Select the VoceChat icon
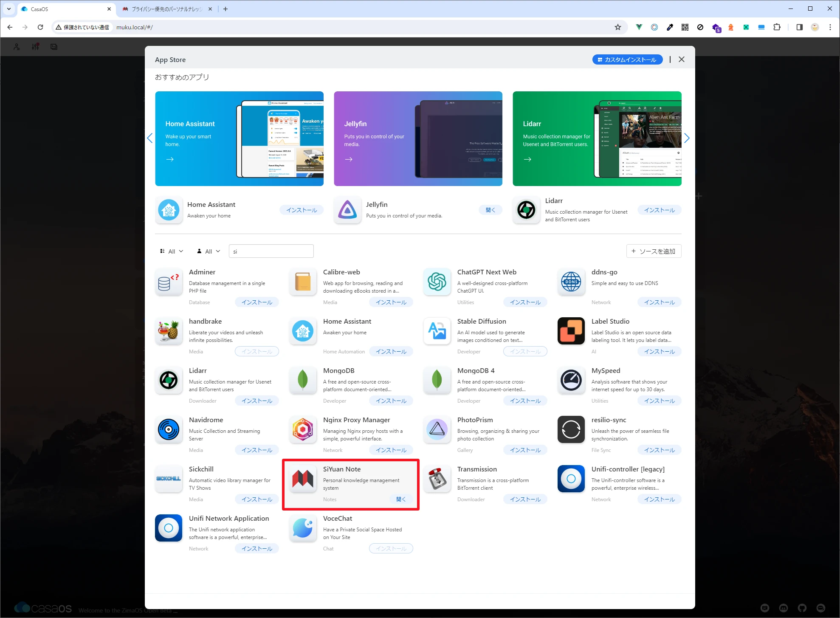Viewport: 840px width, 618px height. pyautogui.click(x=303, y=528)
